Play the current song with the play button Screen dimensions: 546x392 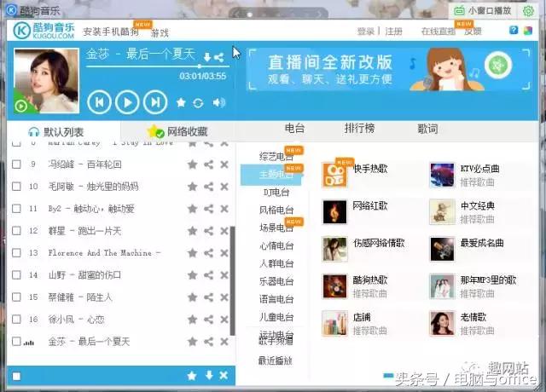point(127,102)
